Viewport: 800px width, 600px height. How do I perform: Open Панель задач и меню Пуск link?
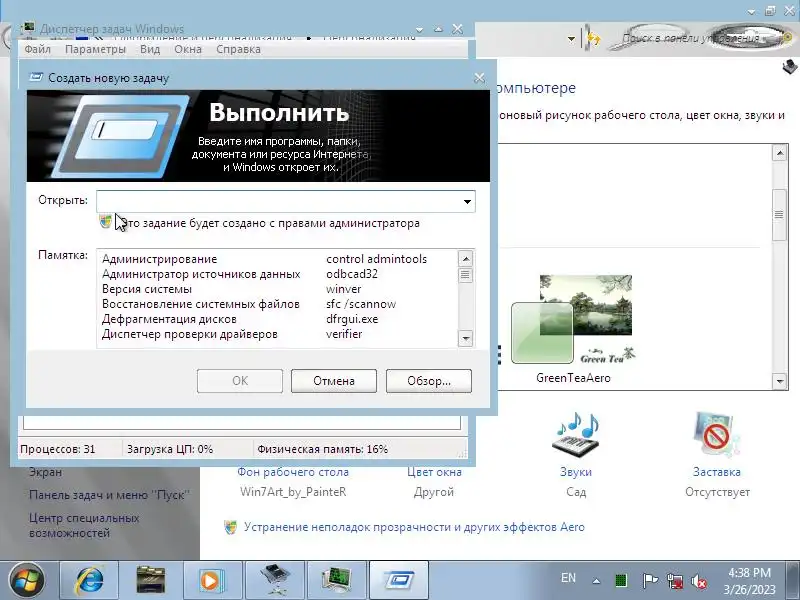click(x=109, y=495)
